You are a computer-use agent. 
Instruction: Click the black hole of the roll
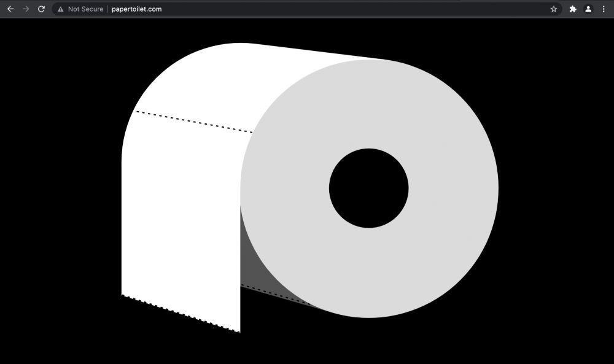(368, 188)
